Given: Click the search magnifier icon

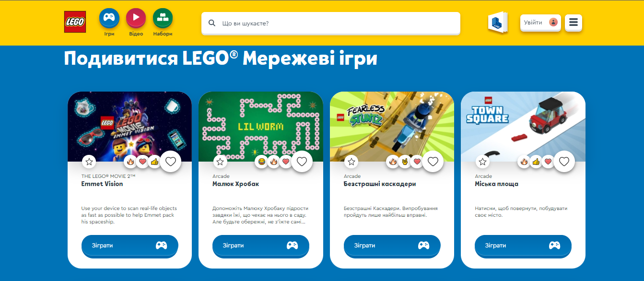Looking at the screenshot, I should point(212,23).
